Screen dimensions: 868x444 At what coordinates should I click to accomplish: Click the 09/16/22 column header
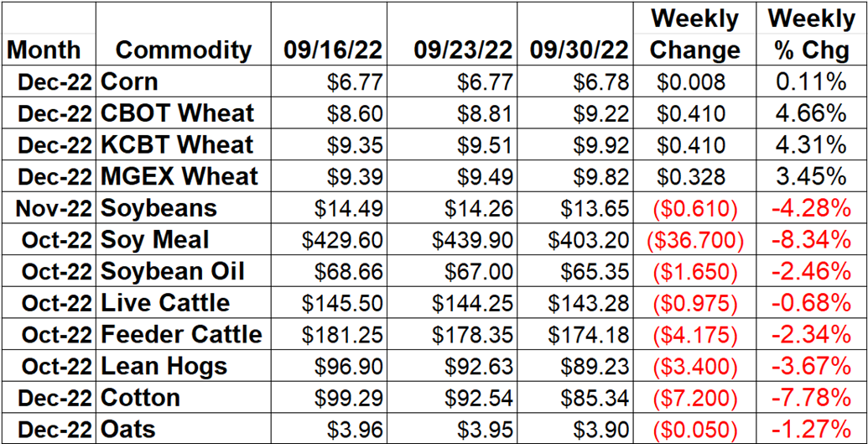click(x=329, y=34)
